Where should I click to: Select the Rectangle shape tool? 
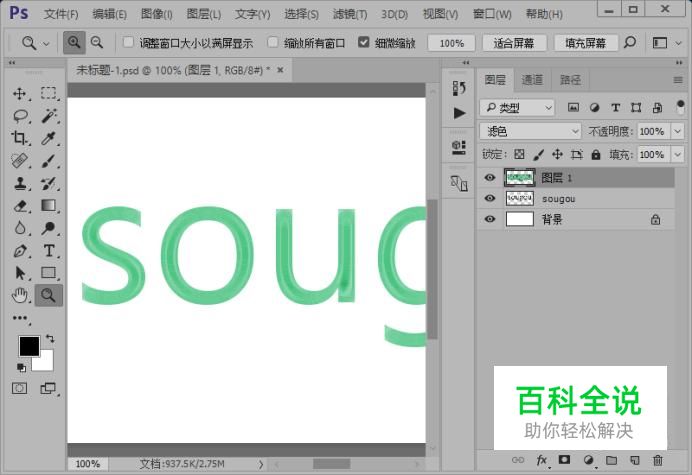pos(49,273)
